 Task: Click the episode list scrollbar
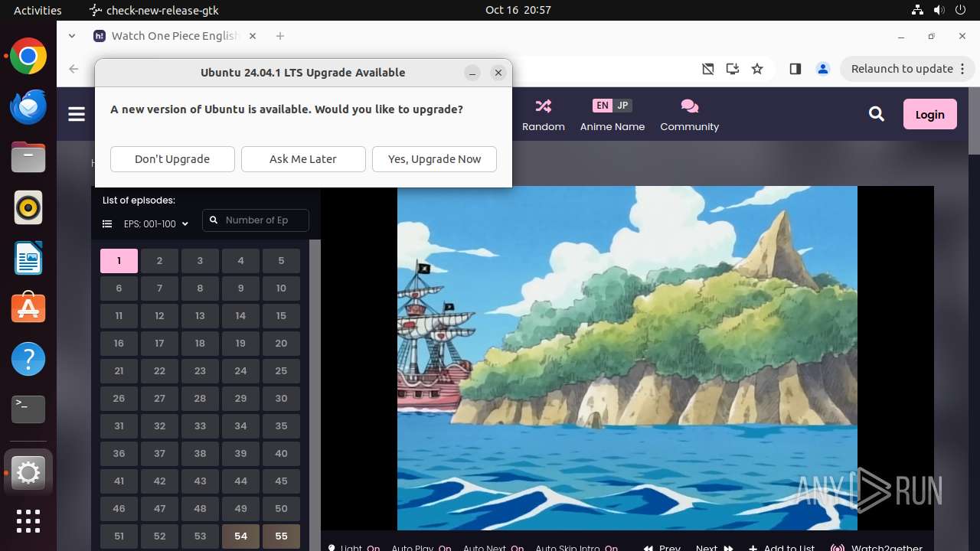pyautogui.click(x=314, y=395)
